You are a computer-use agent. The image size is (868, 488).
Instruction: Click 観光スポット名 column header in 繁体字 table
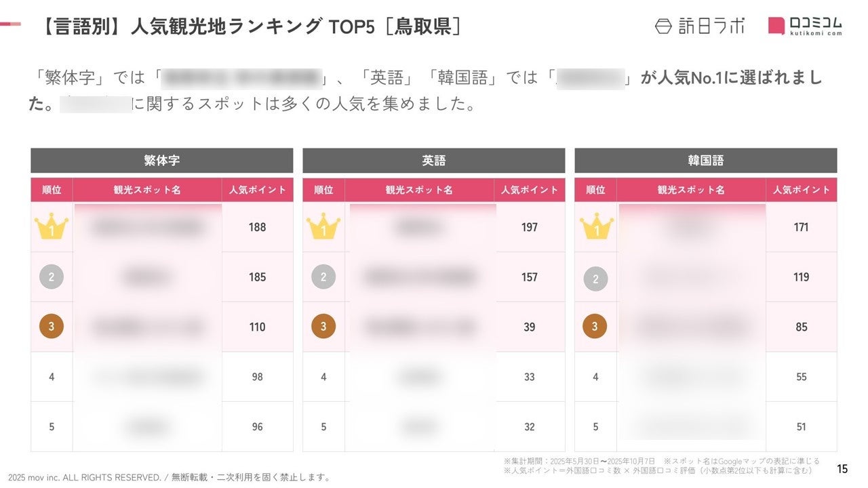click(147, 190)
